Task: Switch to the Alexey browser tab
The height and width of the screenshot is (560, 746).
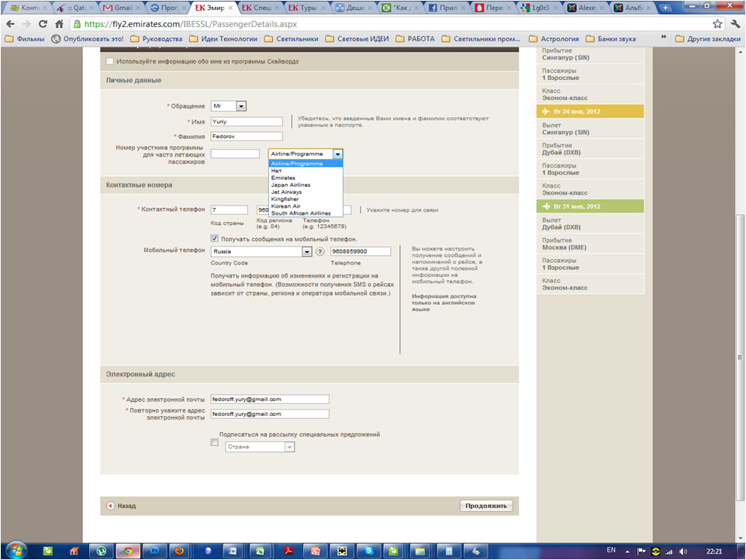Action: 586,8
